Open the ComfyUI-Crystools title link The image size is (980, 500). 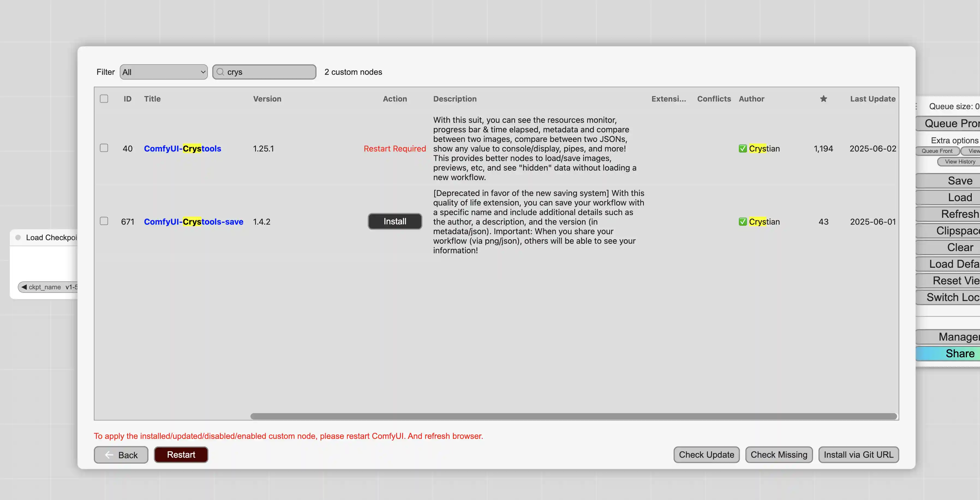[x=182, y=148]
